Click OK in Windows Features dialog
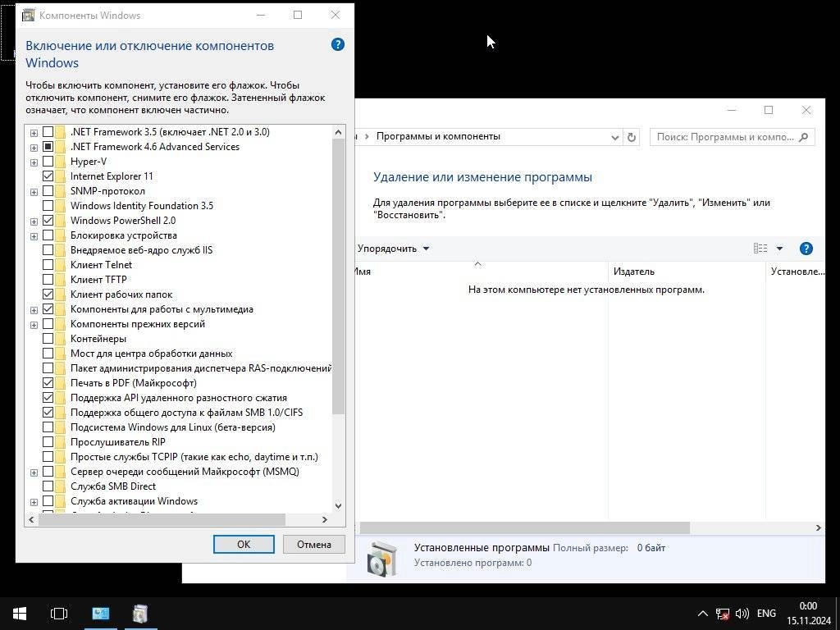The image size is (840, 630). pos(244,545)
